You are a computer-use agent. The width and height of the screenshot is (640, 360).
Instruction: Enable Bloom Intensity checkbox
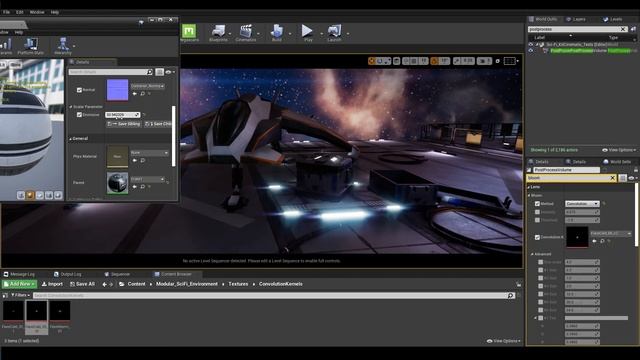pyautogui.click(x=537, y=212)
